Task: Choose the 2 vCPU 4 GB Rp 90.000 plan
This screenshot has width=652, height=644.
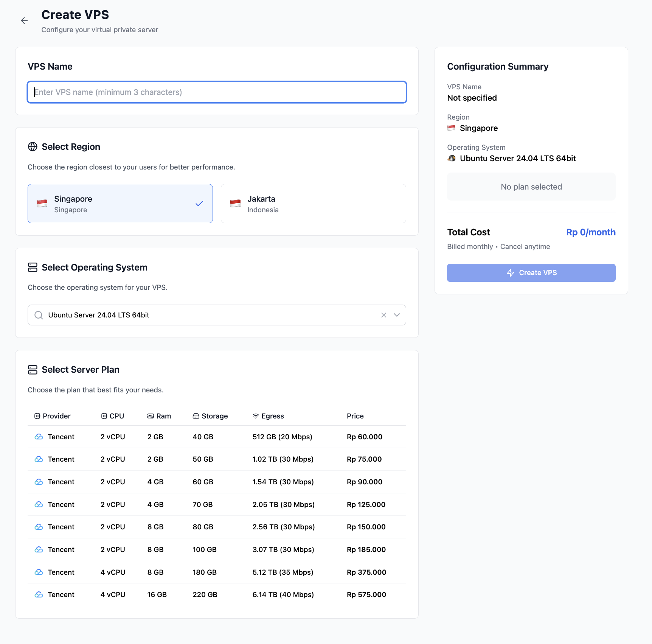Action: point(217,482)
